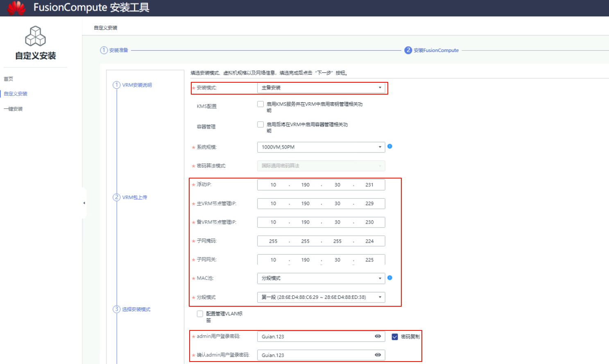Enable container management checkbox
Image resolution: width=609 pixels, height=364 pixels.
[x=260, y=124]
